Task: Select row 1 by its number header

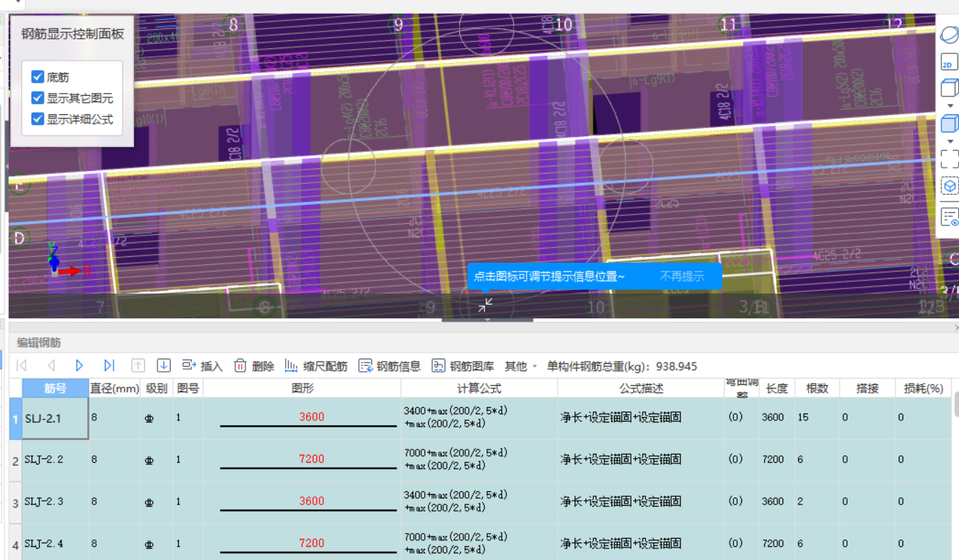Action: (x=15, y=418)
